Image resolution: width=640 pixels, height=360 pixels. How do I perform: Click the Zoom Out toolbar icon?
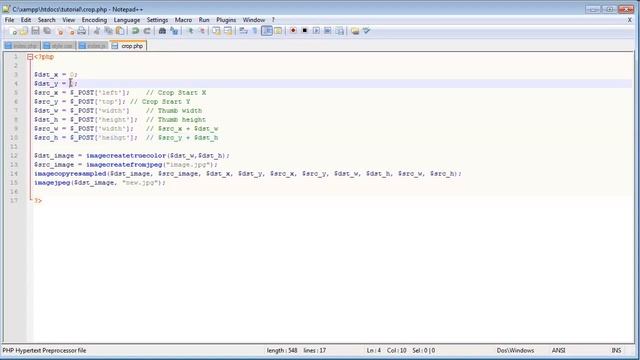(202, 31)
